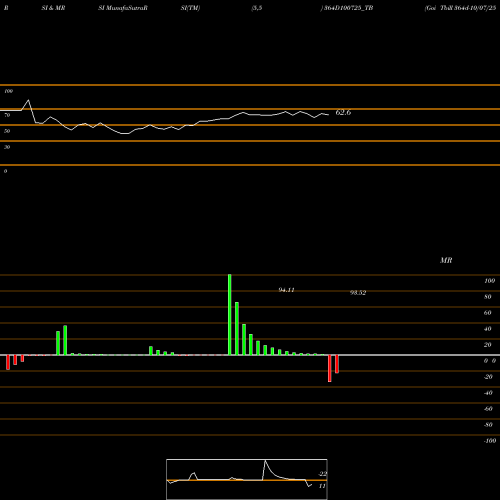Click the MR axis label -20
This screenshot has width=500, height=500.
[488, 377]
